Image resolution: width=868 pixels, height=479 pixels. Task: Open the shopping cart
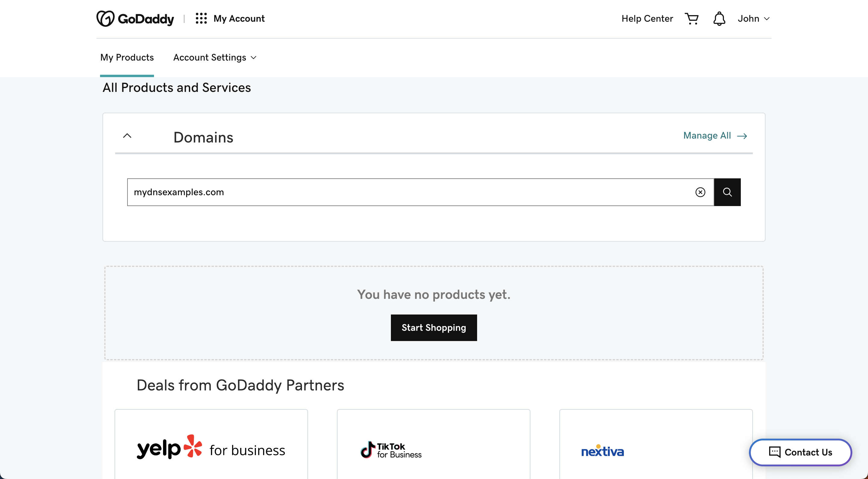(x=691, y=18)
